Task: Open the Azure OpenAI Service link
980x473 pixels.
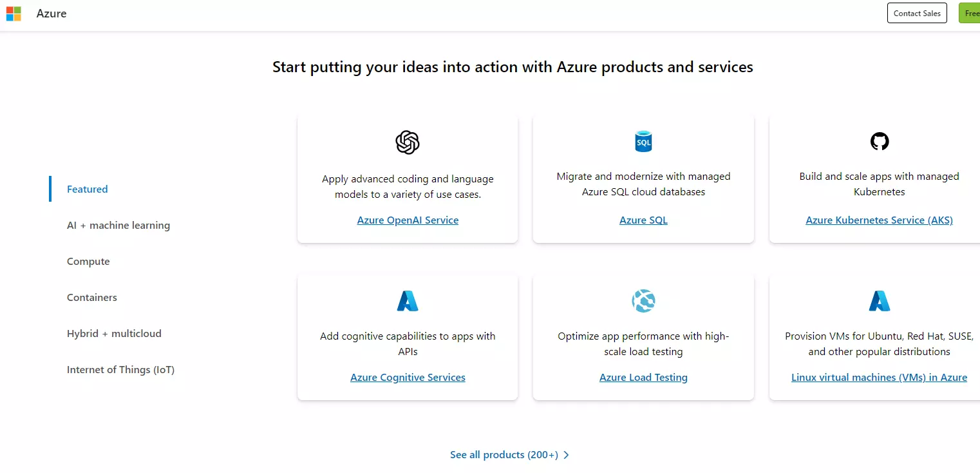Action: pos(408,220)
